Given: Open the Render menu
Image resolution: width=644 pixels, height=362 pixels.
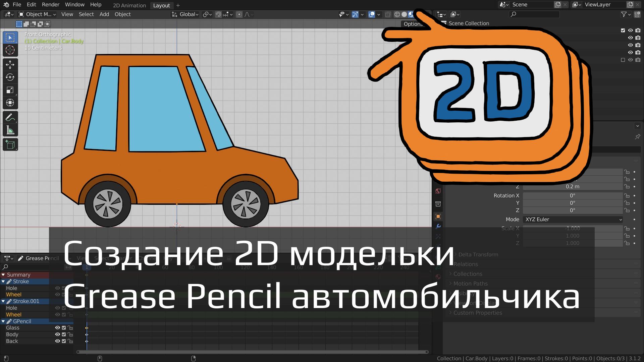Looking at the screenshot, I should 50,4.
